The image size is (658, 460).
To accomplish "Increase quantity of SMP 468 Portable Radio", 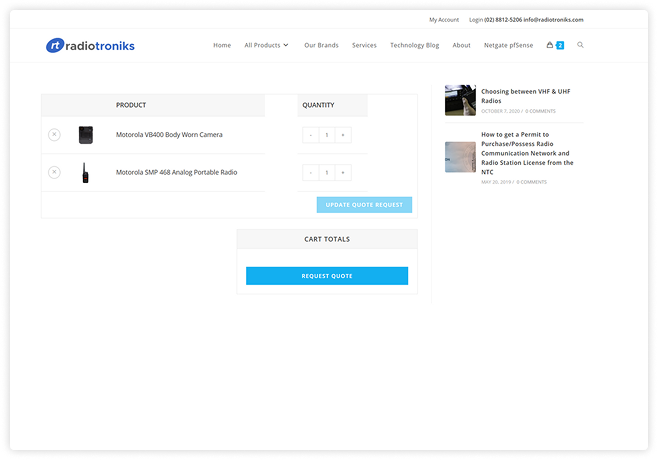I will [343, 172].
